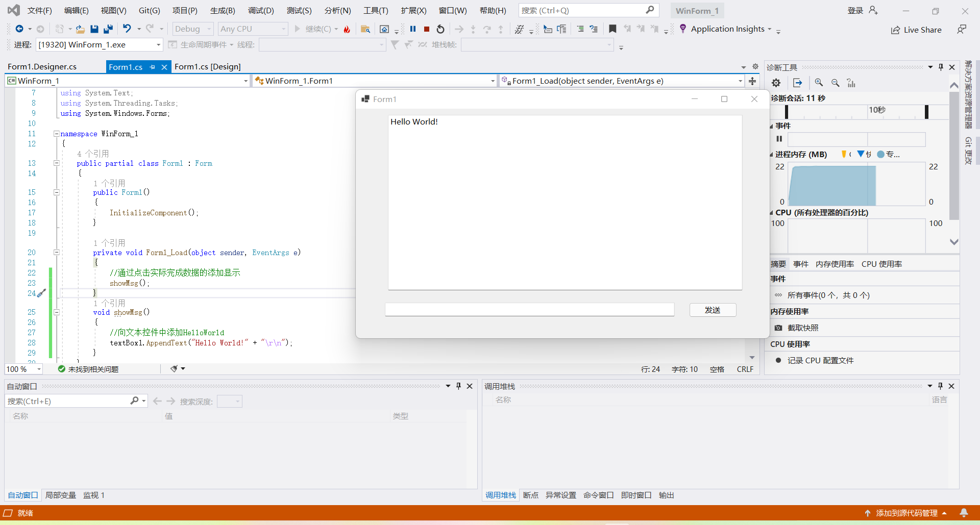Click the 发送 button in Form1

(713, 310)
